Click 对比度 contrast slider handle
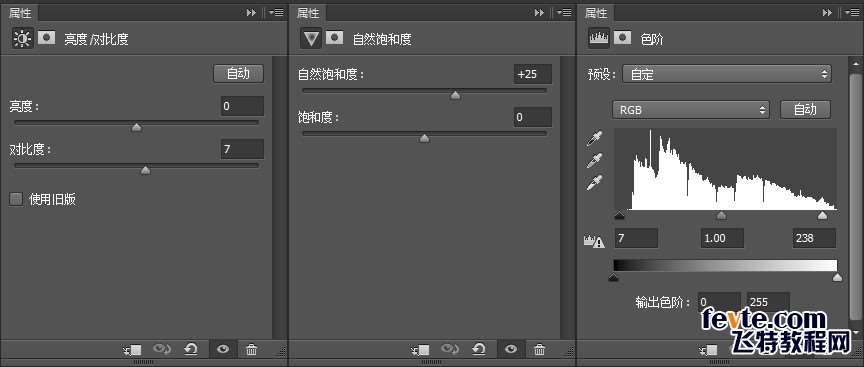This screenshot has height=367, width=864. tap(145, 171)
